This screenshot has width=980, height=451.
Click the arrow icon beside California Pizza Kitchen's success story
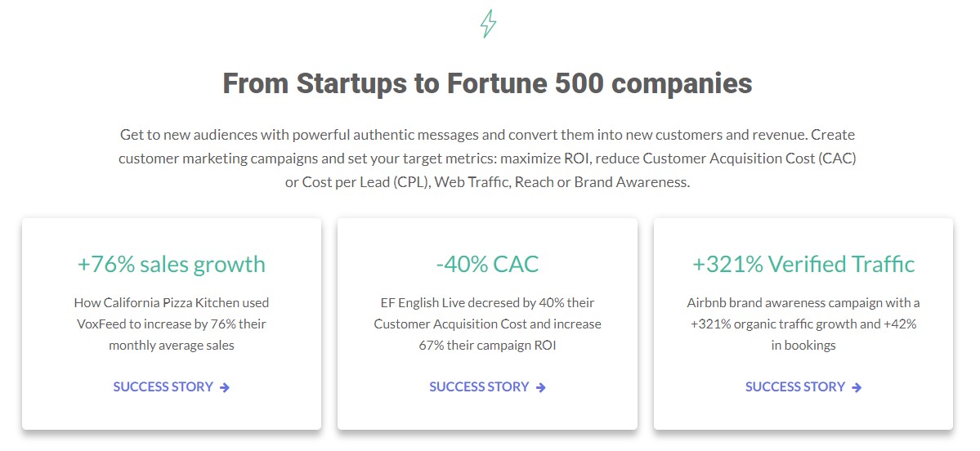(225, 387)
